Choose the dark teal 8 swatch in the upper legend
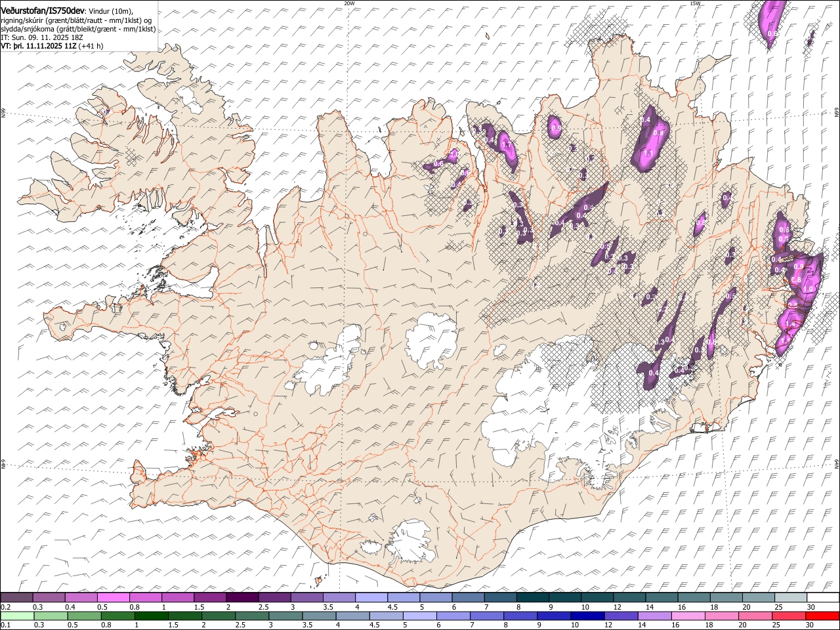840x630 pixels. click(532, 598)
